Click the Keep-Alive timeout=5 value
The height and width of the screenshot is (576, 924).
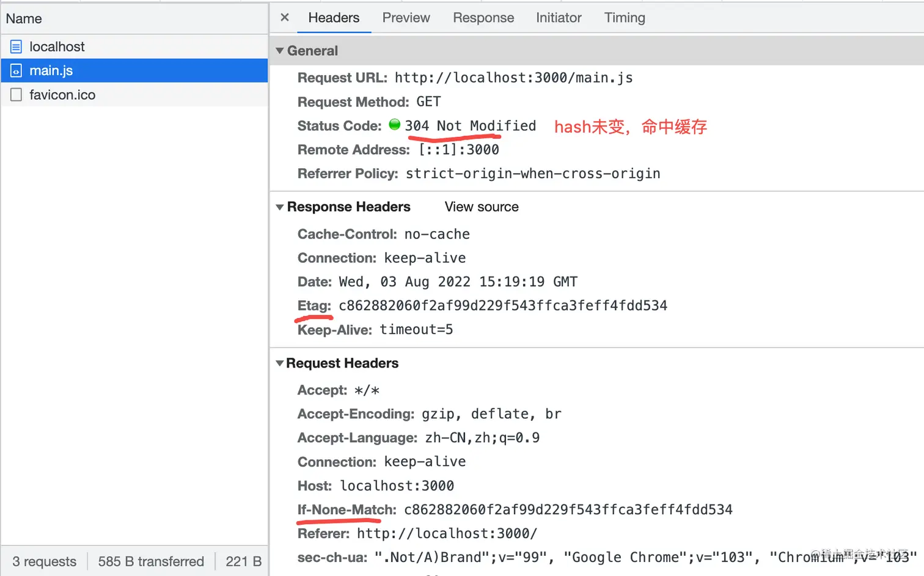(x=416, y=330)
